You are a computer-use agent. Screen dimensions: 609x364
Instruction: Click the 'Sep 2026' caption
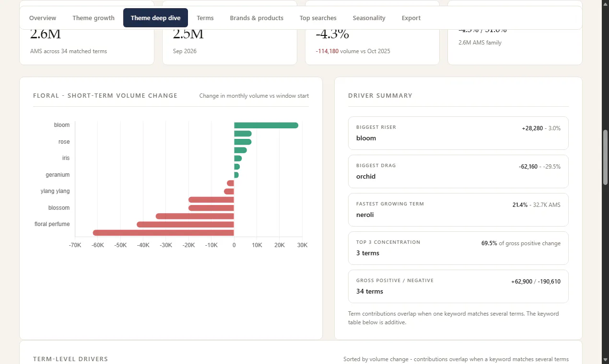185,51
